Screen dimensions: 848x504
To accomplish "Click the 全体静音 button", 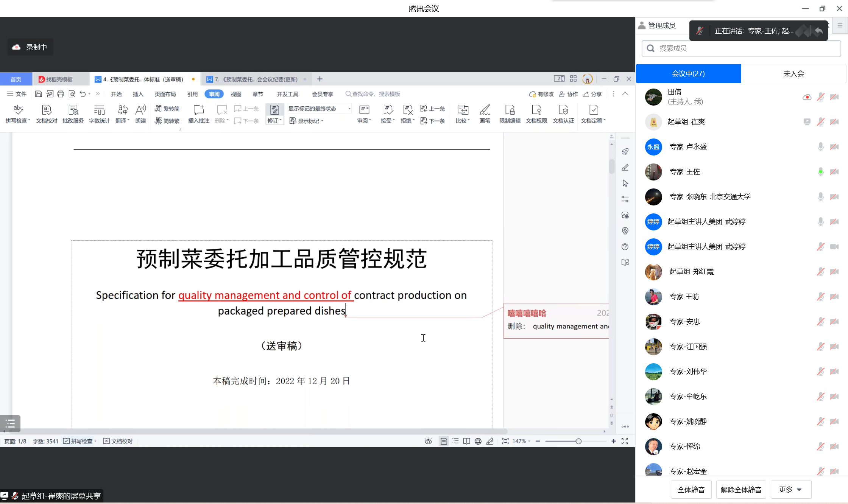I will pos(691,490).
